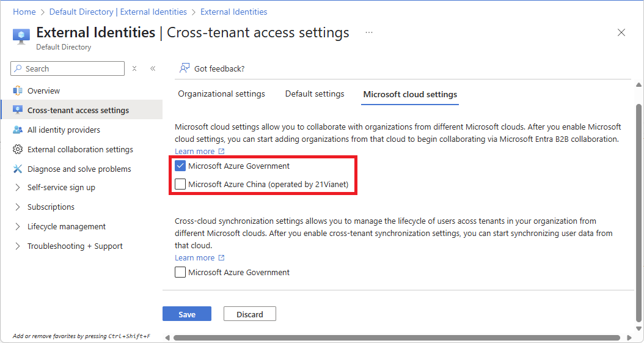Clear search with the small X icon
The height and width of the screenshot is (343, 644).
tap(134, 68)
